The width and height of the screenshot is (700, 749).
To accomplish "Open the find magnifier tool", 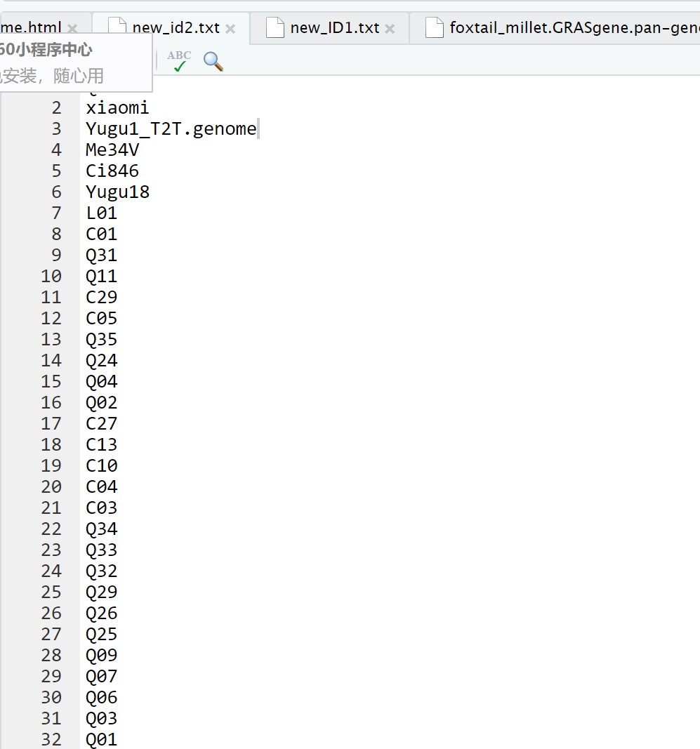I will [x=213, y=62].
